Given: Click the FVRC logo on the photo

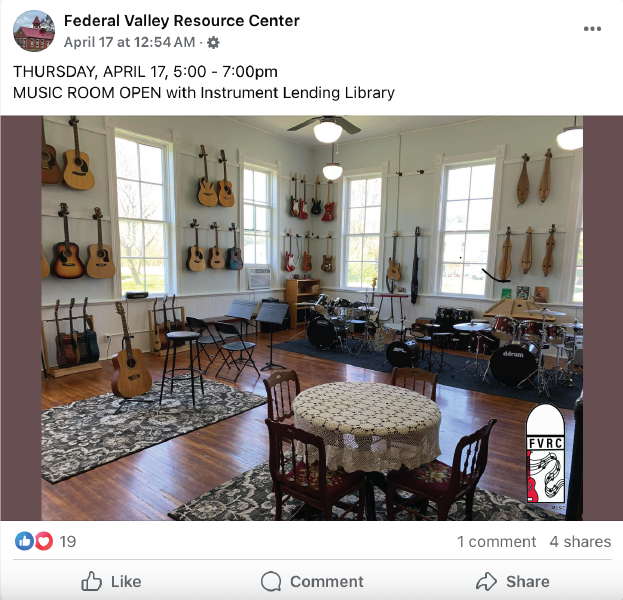Looking at the screenshot, I should (x=546, y=454).
